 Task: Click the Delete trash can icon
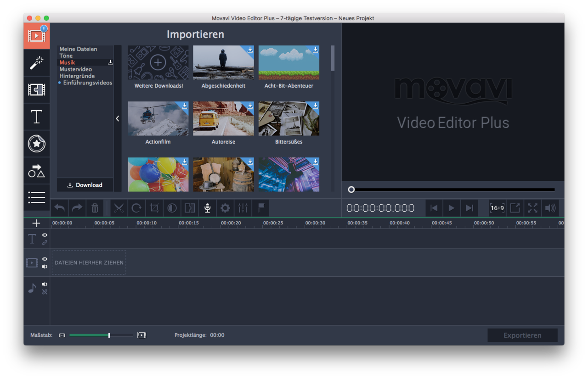click(x=95, y=208)
